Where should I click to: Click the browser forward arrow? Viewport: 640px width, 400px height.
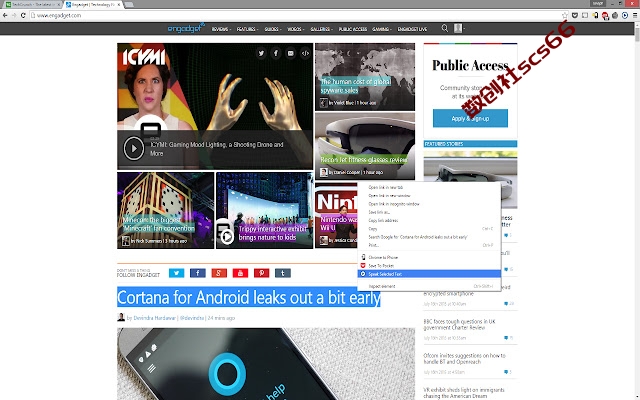[14, 16]
